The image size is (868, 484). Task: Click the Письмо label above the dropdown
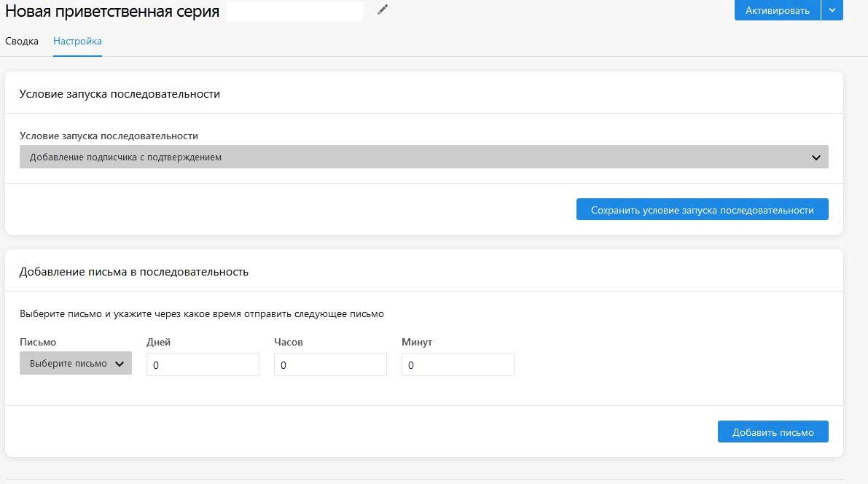point(38,342)
